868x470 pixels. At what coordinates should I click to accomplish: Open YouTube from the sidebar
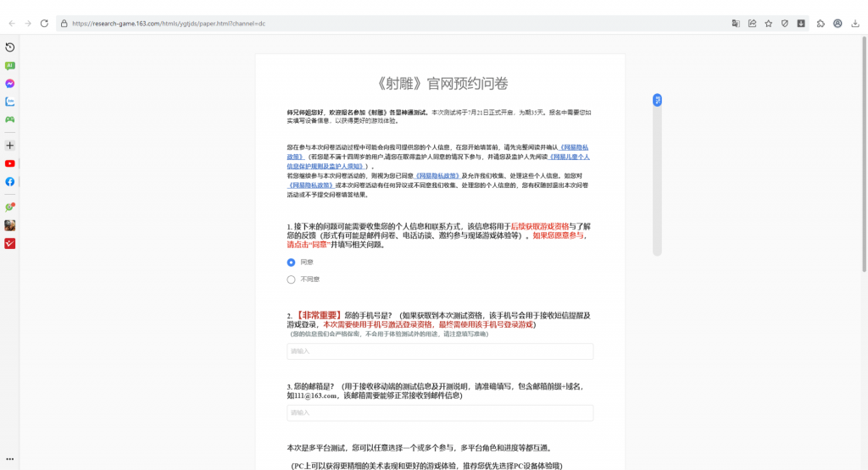(x=10, y=163)
